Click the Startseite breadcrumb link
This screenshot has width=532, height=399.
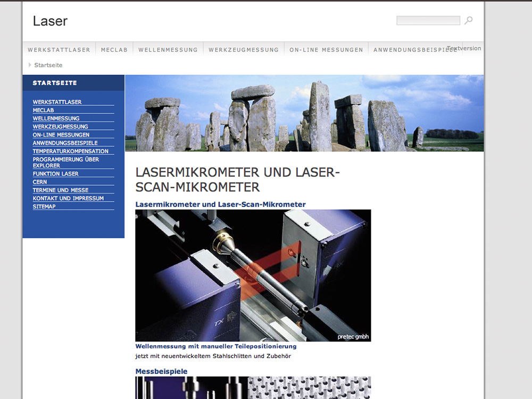pos(48,65)
